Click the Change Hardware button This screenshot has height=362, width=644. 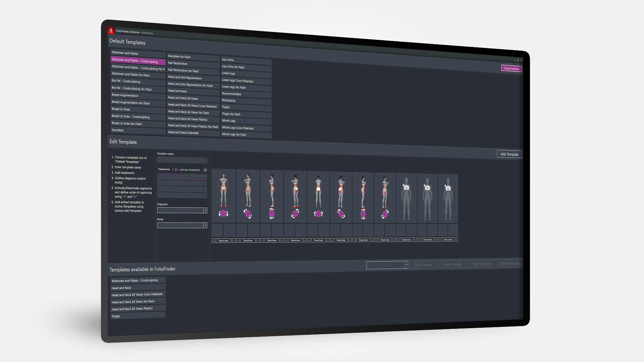(511, 68)
